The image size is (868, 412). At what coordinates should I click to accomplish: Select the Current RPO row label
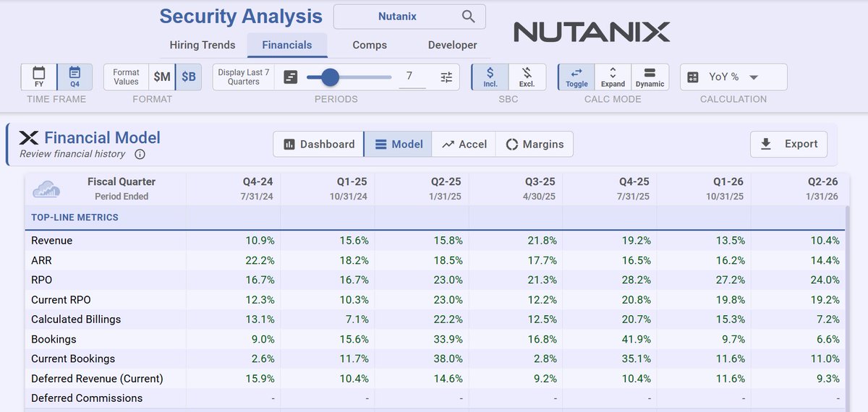(61, 299)
